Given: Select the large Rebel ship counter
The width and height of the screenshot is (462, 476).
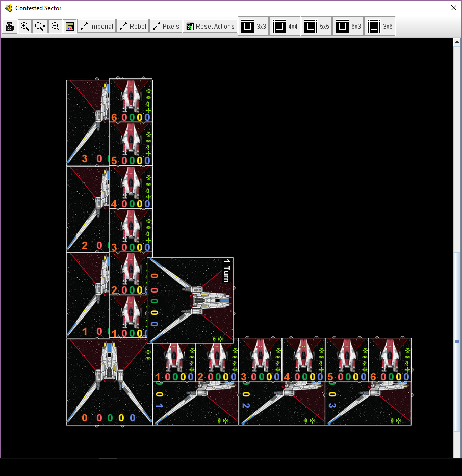Looking at the screenshot, I should coord(109,381).
